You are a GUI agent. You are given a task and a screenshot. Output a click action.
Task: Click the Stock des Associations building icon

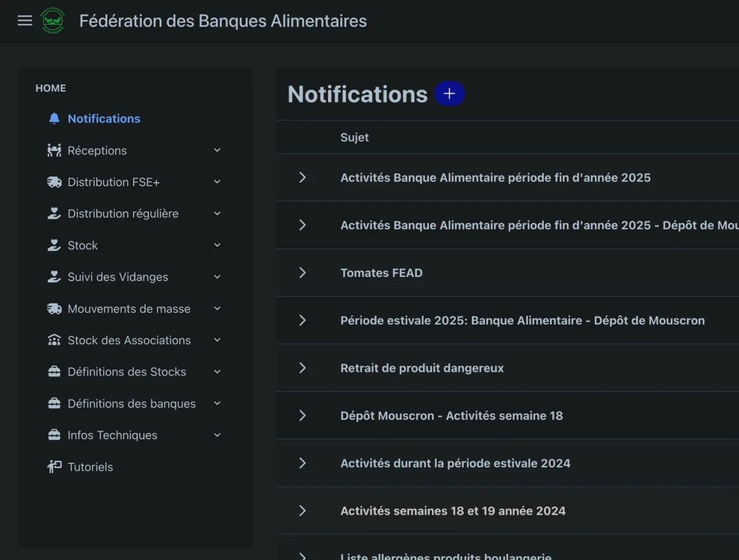coord(54,340)
